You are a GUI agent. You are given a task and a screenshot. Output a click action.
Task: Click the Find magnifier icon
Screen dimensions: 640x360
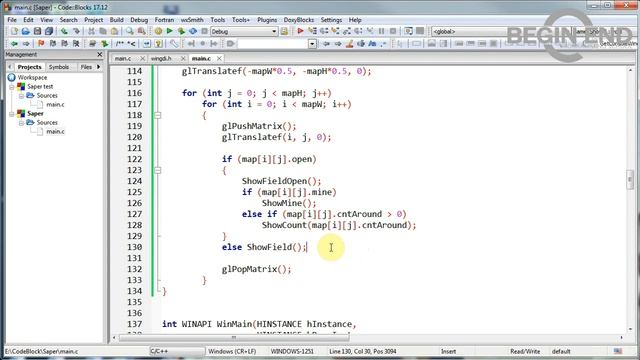pos(130,31)
